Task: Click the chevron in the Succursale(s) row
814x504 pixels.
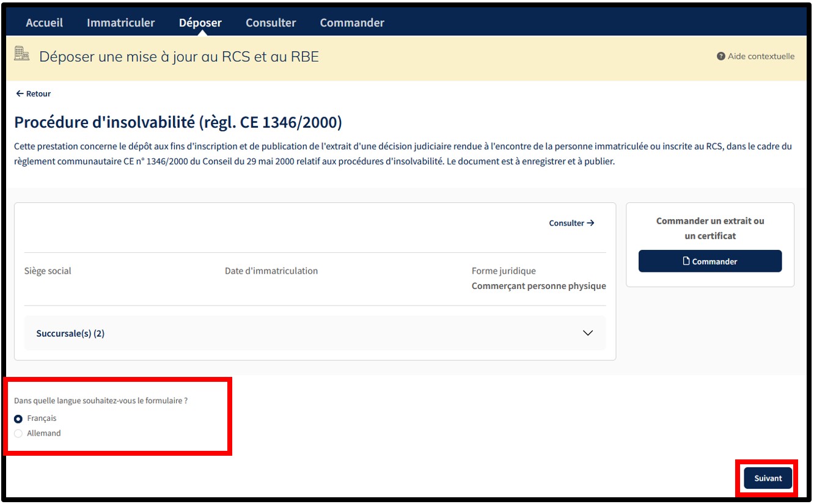Action: coord(588,333)
